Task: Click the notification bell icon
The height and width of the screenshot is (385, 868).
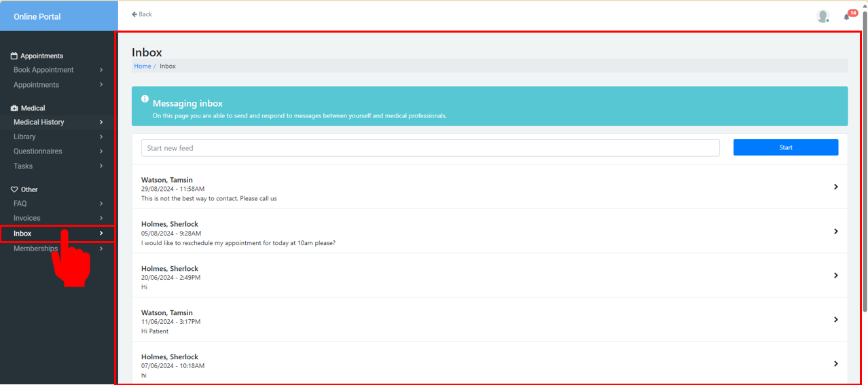Action: [846, 17]
